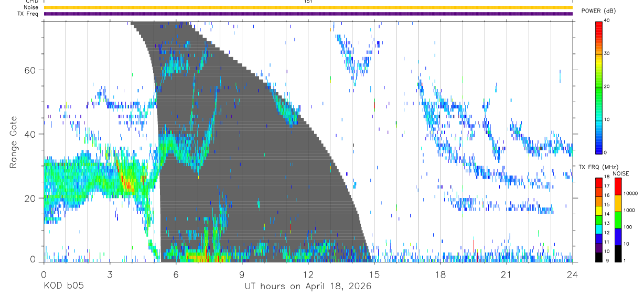Image resolution: width=644 pixels, height=297 pixels.
Task: Click the '12' UT hour axis tick
Action: coord(308,274)
